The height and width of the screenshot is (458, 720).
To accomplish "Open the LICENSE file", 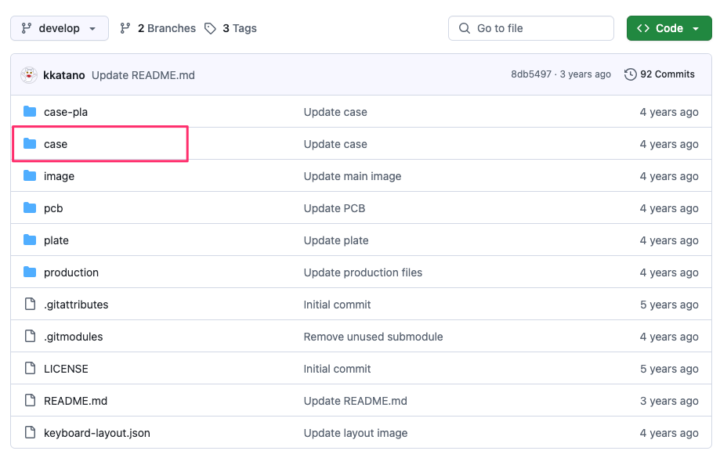I will tap(66, 369).
